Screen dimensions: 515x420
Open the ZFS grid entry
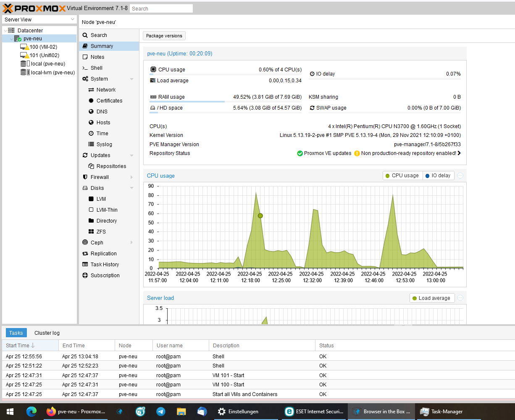[109, 232]
